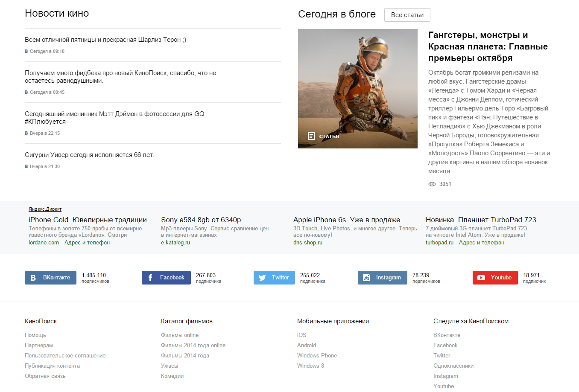Click the 'Сегодня в блоге' heading
Screen dimensions: 579x392
337,14
